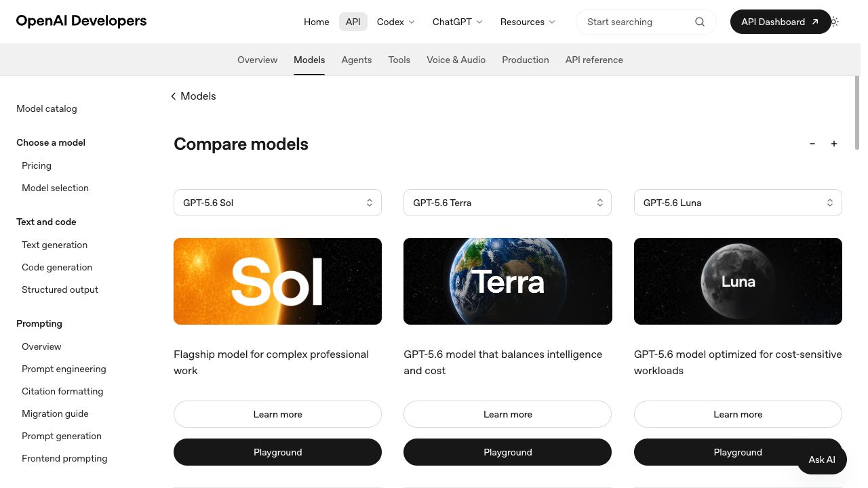Open Playground for GPT-5.6 Sol
This screenshot has width=868, height=488.
coord(277,452)
